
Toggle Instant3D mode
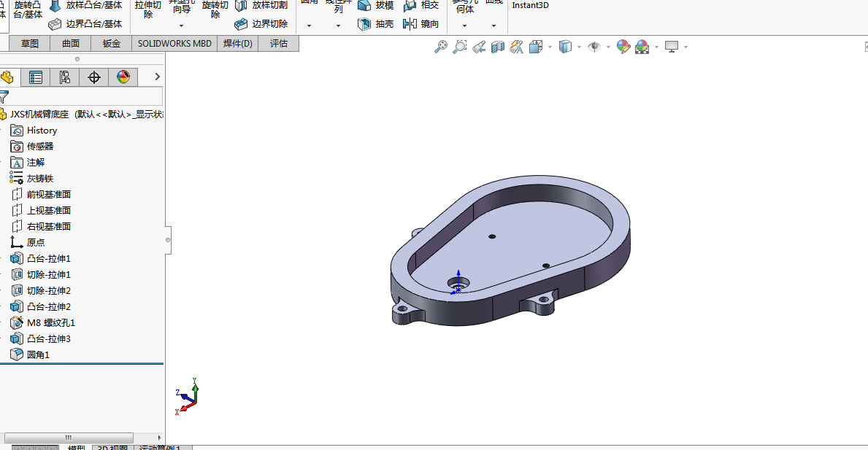530,5
